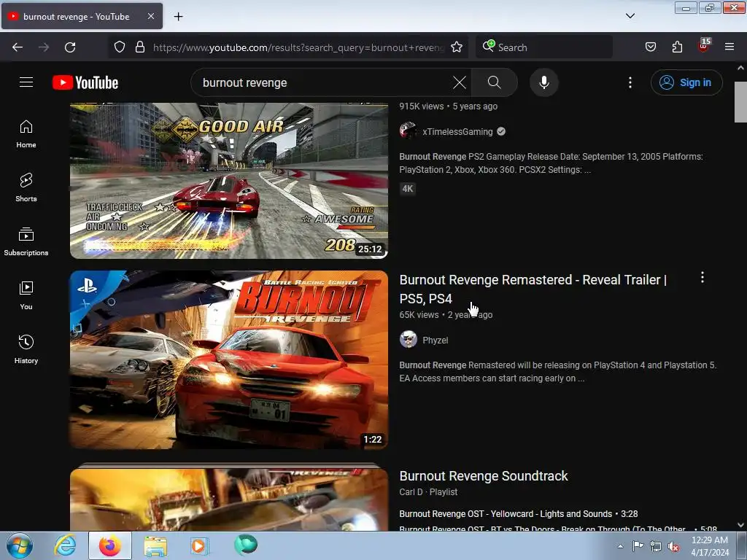Open Phyzel channel avatar
Screen dimensions: 747x560
tap(409, 340)
